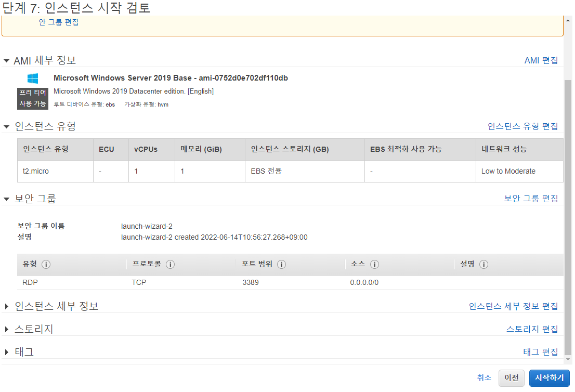The height and width of the screenshot is (392, 575).
Task: Click scrollbar up arrow
Action: tap(568, 20)
